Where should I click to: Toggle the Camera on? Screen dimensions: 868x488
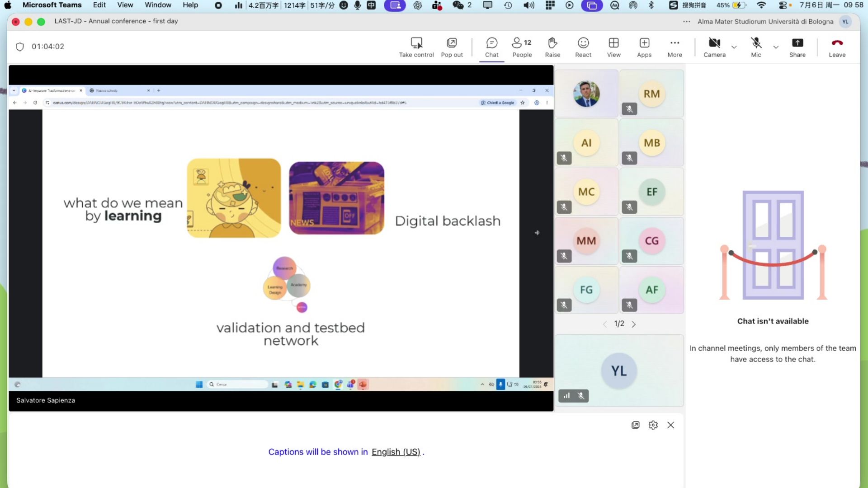coord(714,47)
